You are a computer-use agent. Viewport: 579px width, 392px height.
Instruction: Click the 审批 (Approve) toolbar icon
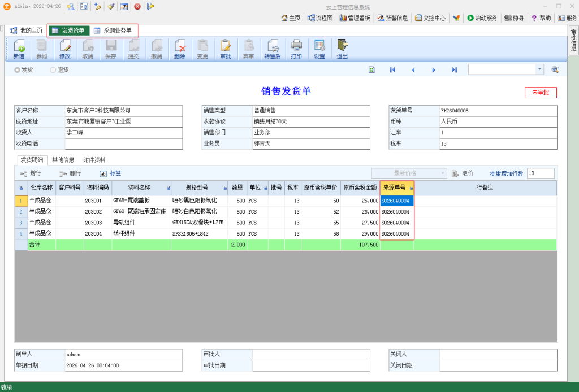[x=226, y=49]
